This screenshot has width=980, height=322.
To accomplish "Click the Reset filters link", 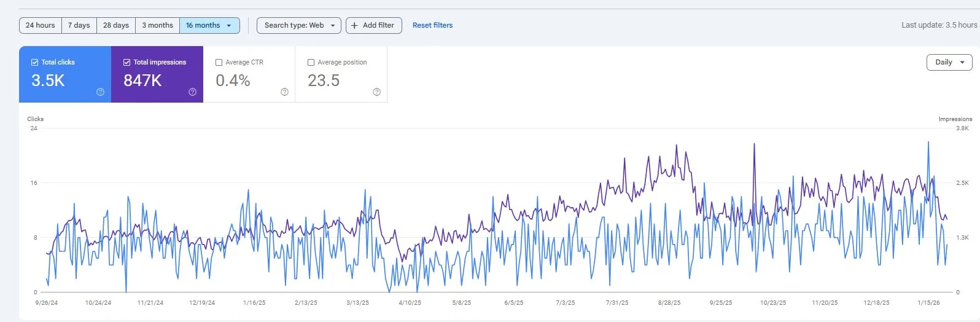I will 432,25.
